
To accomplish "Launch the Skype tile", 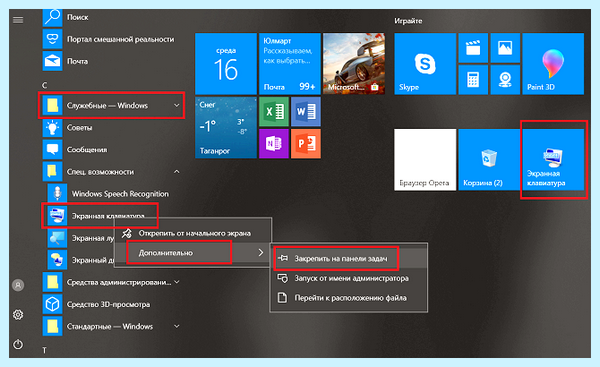I will click(425, 64).
